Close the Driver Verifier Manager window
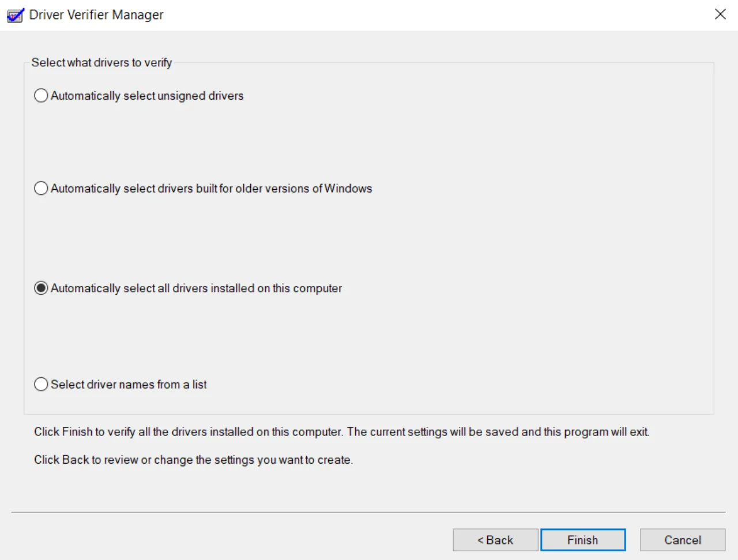This screenshot has width=738, height=560. tap(720, 14)
